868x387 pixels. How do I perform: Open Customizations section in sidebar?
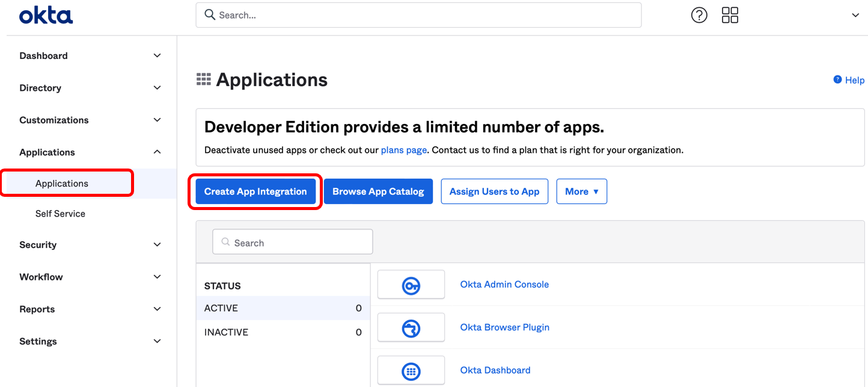(53, 120)
